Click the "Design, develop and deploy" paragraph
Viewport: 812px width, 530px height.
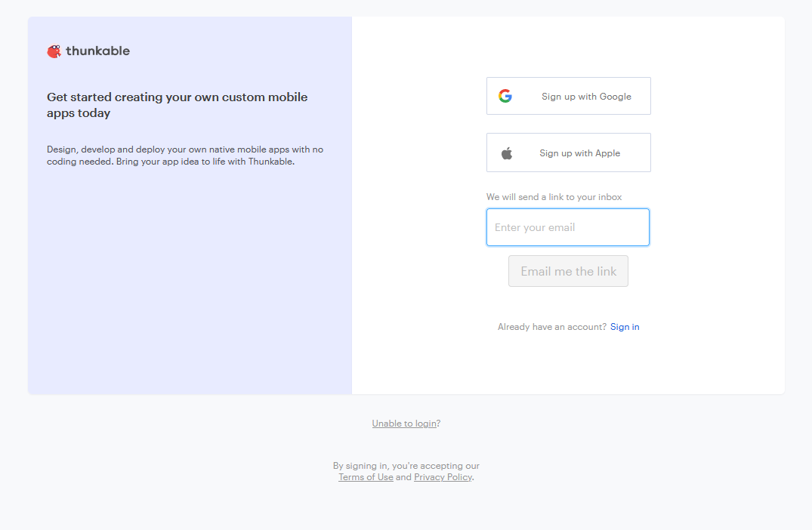click(x=185, y=156)
